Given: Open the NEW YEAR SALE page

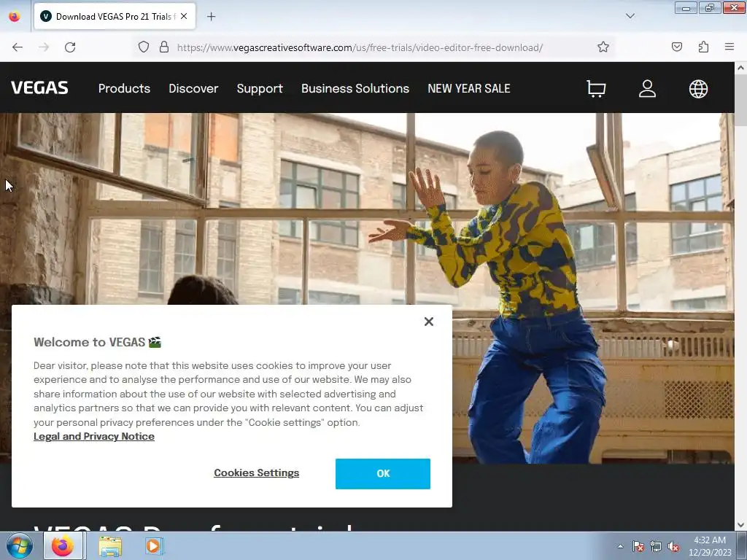Looking at the screenshot, I should [x=469, y=88].
